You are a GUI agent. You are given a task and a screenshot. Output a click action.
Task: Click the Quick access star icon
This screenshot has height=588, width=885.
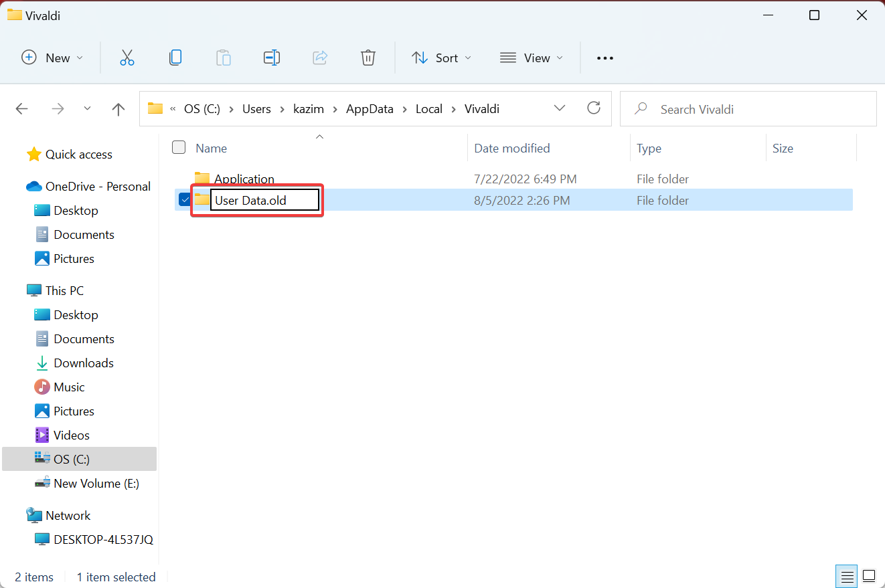pos(33,155)
